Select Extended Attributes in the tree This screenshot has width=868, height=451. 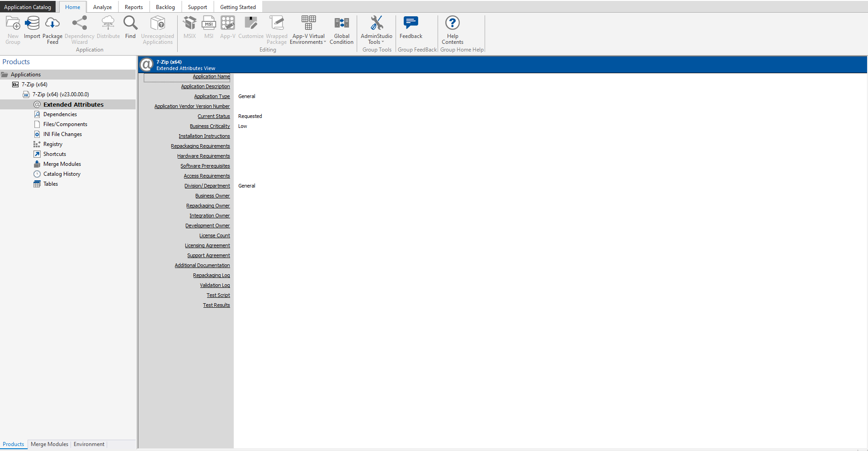tap(73, 104)
